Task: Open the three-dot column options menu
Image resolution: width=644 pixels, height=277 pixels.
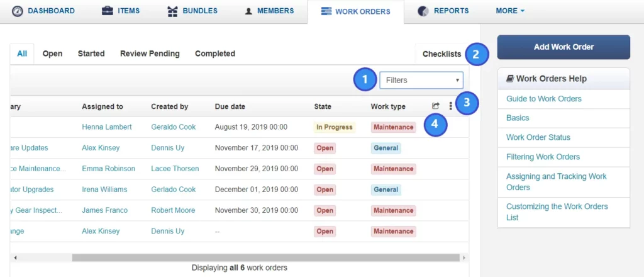Action: tap(450, 106)
